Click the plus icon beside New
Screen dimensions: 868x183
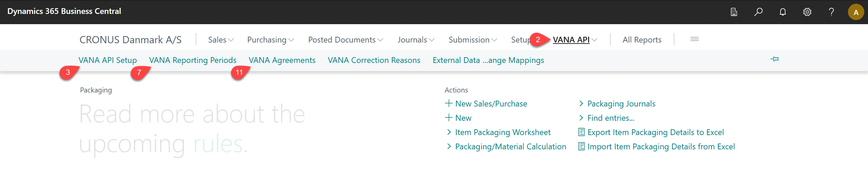pyautogui.click(x=449, y=118)
